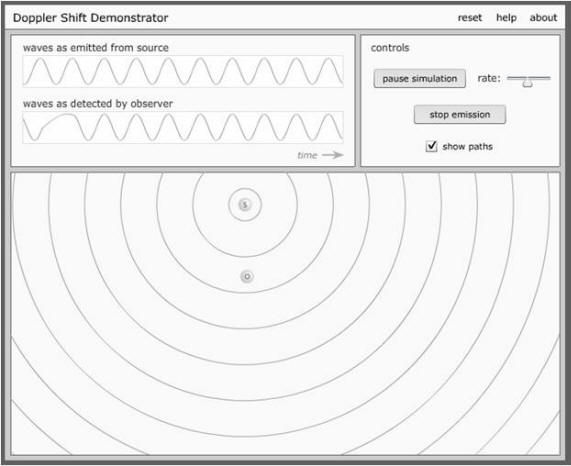Image resolution: width=571 pixels, height=466 pixels.
Task: Click the Doppler Shift Demonstrator title
Action: pyautogui.click(x=91, y=18)
